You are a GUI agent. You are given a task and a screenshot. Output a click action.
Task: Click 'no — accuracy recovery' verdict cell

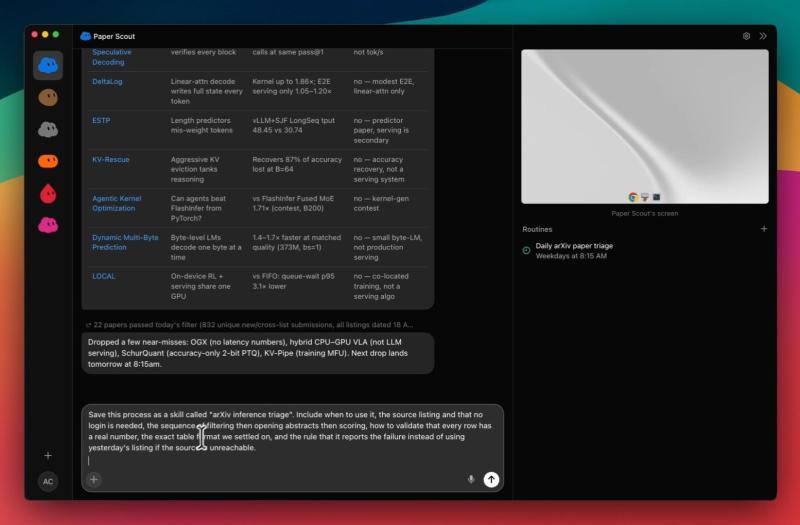(379, 169)
